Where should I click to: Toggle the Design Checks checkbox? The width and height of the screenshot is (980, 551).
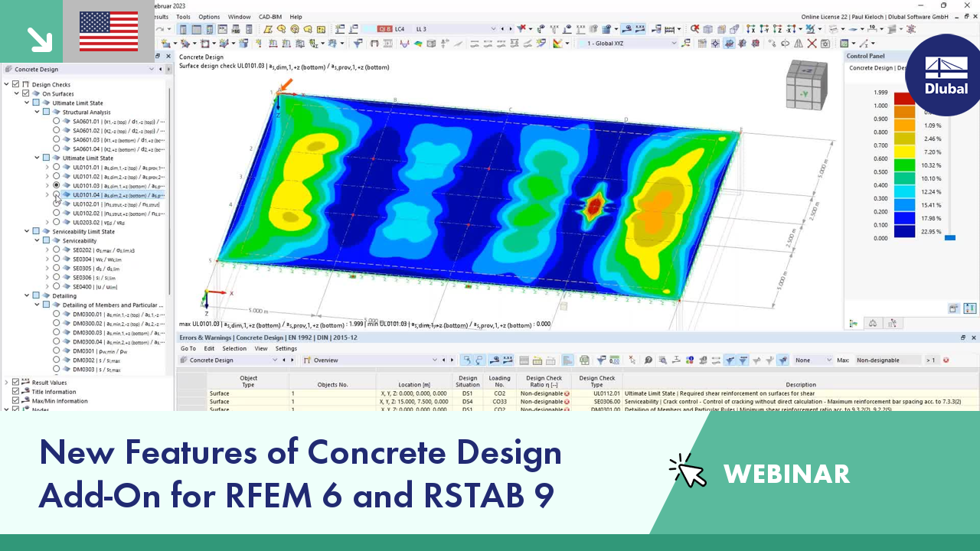coord(15,84)
